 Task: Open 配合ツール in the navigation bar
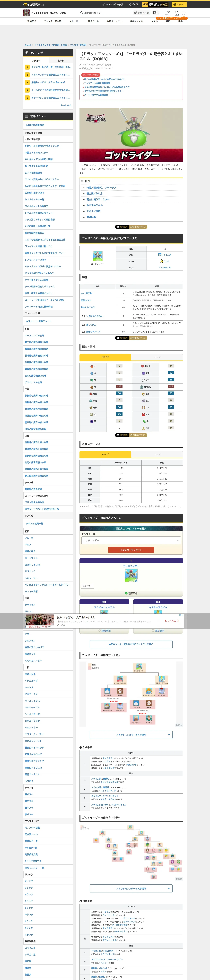pos(93,21)
